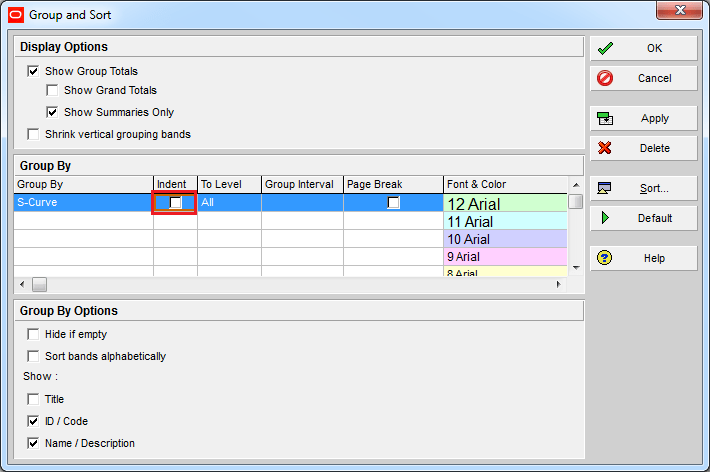Click the Oracle logo in title bar

15,15
